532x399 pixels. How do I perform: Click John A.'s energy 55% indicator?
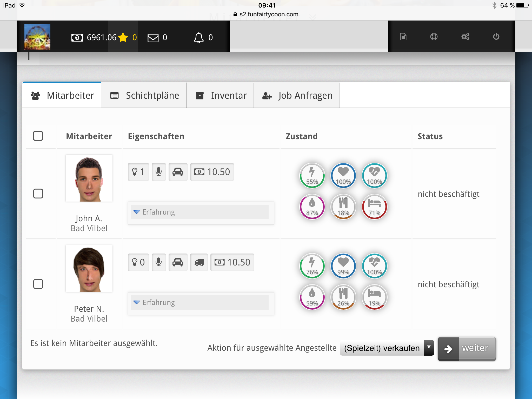point(312,176)
